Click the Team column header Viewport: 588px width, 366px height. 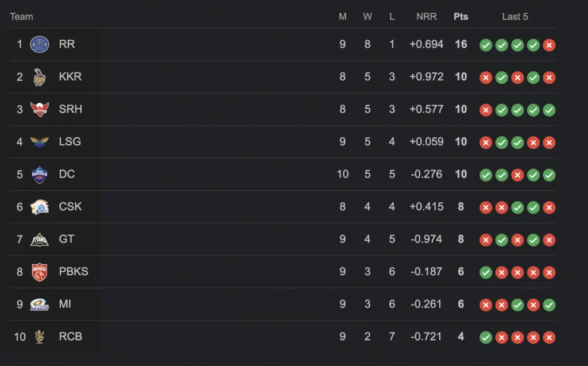click(x=21, y=17)
